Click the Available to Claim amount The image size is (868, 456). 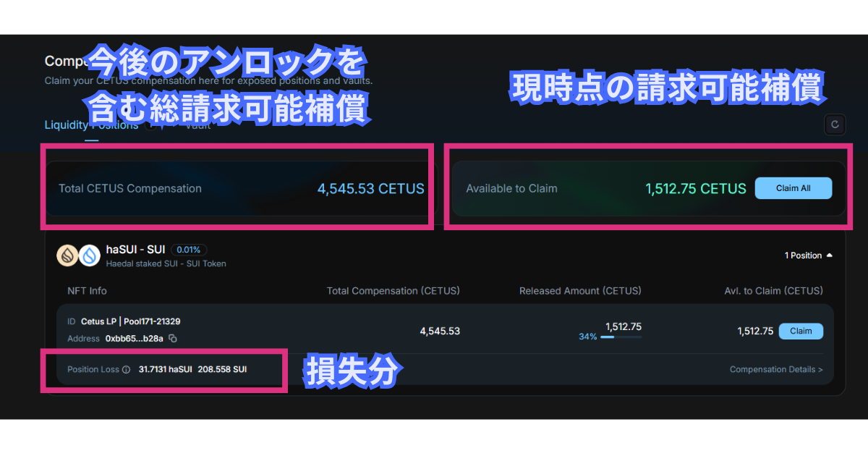coord(695,189)
